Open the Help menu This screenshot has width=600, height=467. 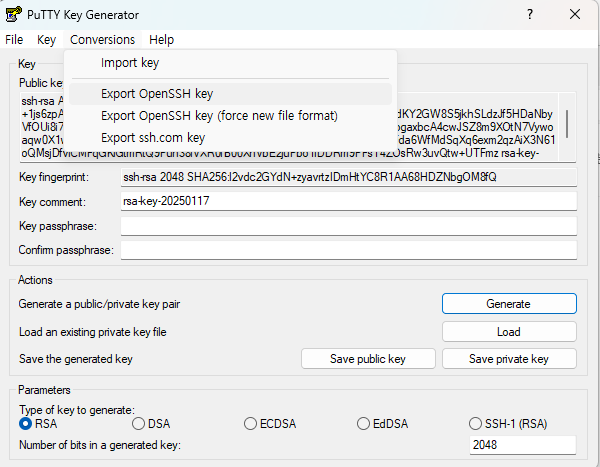pyautogui.click(x=161, y=39)
